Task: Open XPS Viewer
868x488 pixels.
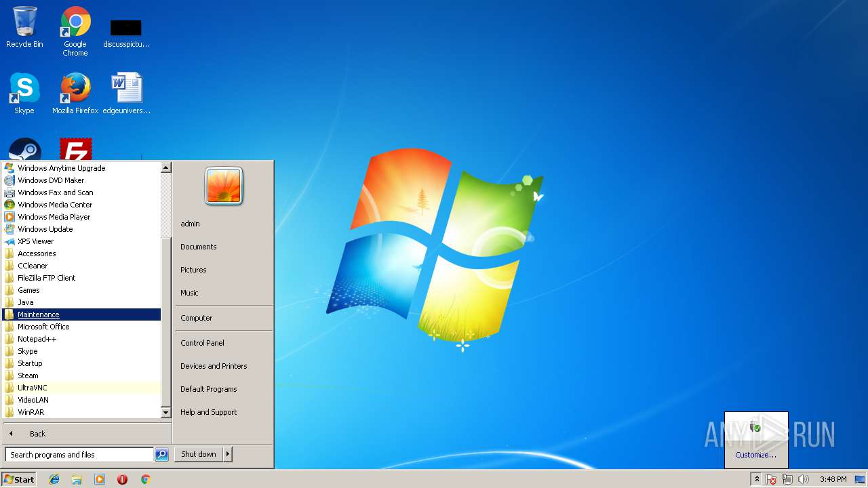Action: (x=81, y=241)
